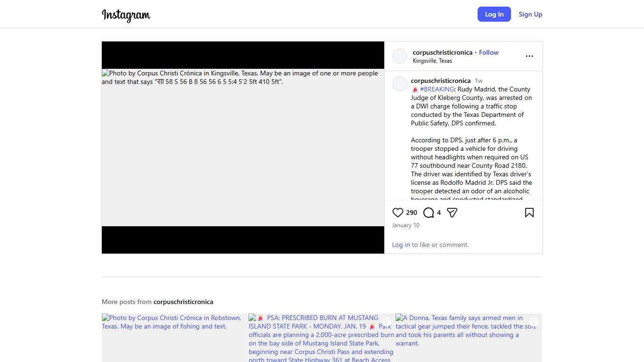This screenshot has width=644, height=362.
Task: Share the post via the paper plane icon
Action: click(452, 213)
